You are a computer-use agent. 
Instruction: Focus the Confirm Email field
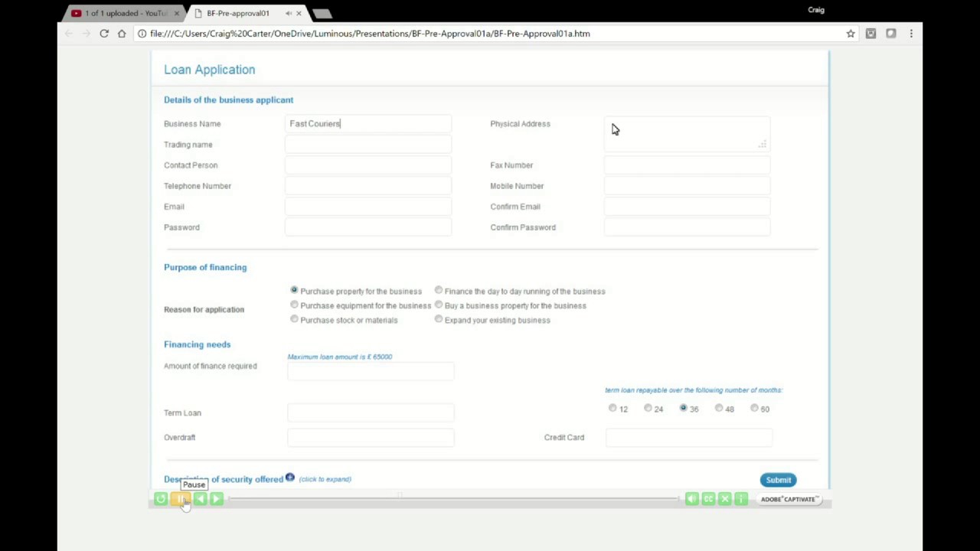pyautogui.click(x=687, y=207)
